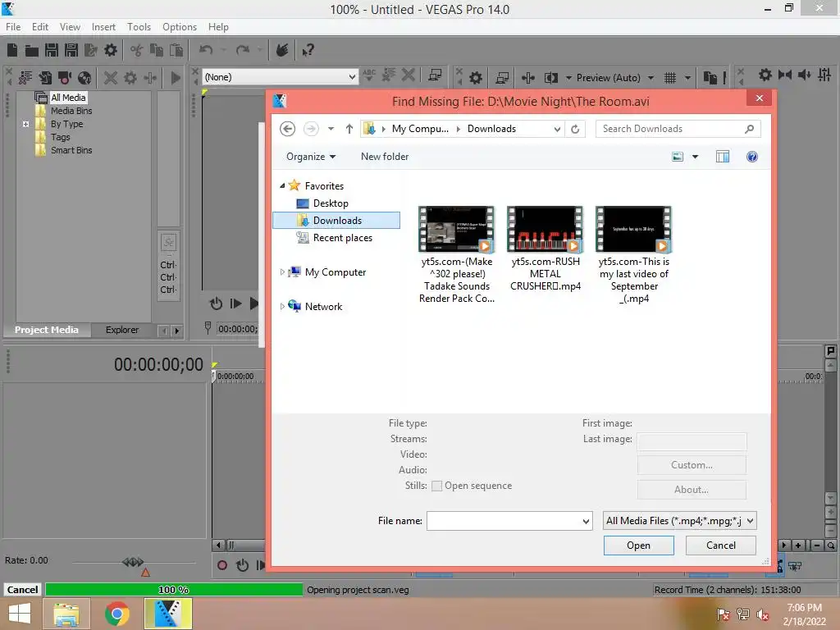Viewport: 840px width, 630px height.
Task: Open the Change view dropdown arrow
Action: 695,157
